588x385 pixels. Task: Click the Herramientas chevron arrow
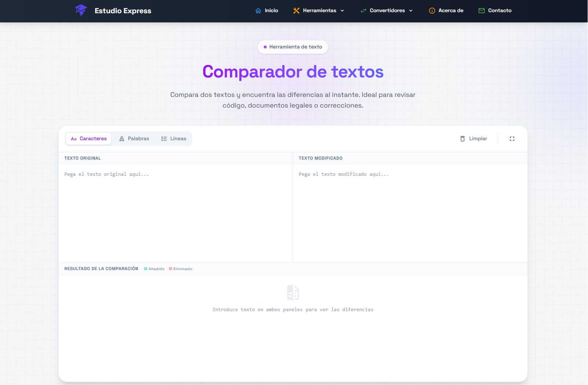coord(342,11)
